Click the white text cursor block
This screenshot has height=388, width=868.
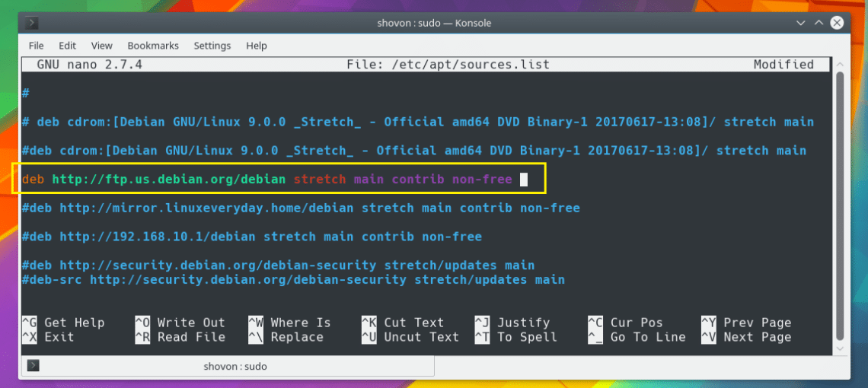tap(524, 180)
